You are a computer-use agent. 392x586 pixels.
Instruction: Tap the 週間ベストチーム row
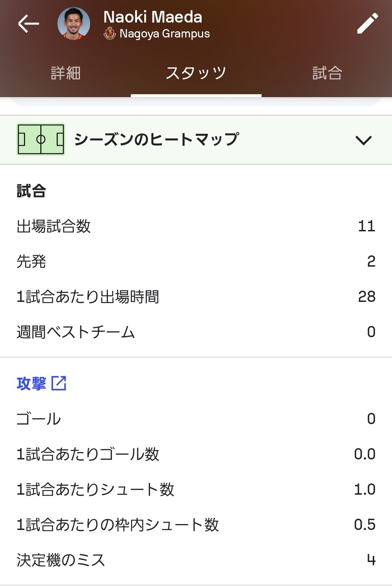196,332
